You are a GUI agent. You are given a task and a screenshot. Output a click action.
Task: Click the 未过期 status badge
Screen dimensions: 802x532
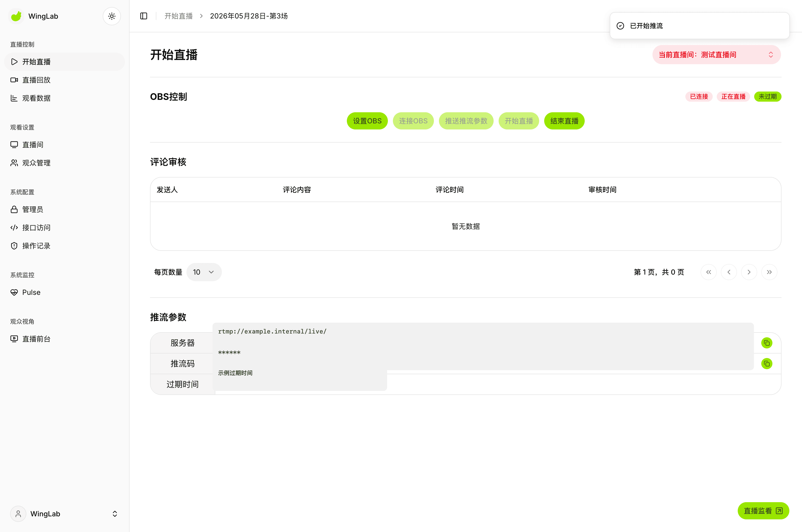[767, 96]
